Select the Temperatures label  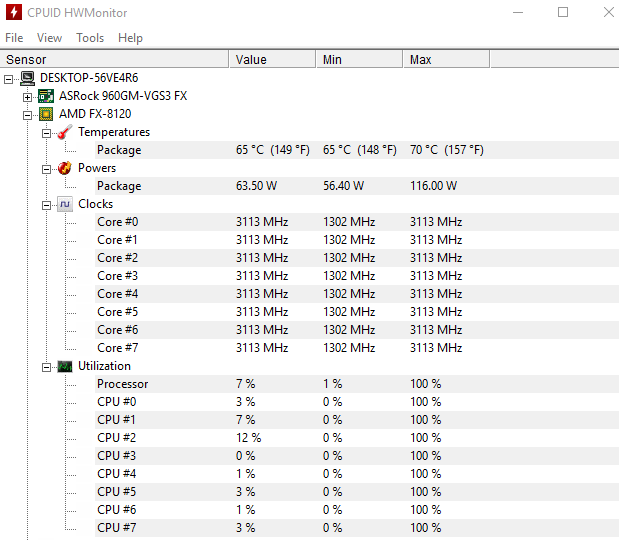point(114,132)
